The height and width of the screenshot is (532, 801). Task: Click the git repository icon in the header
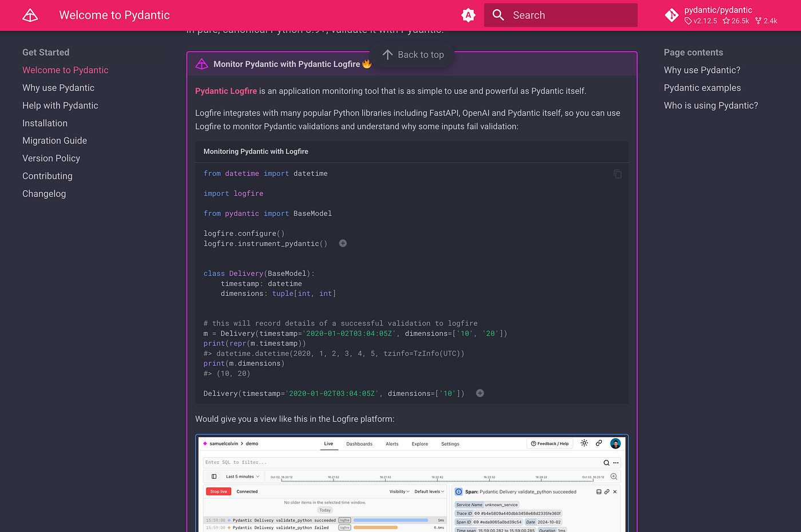[672, 15]
